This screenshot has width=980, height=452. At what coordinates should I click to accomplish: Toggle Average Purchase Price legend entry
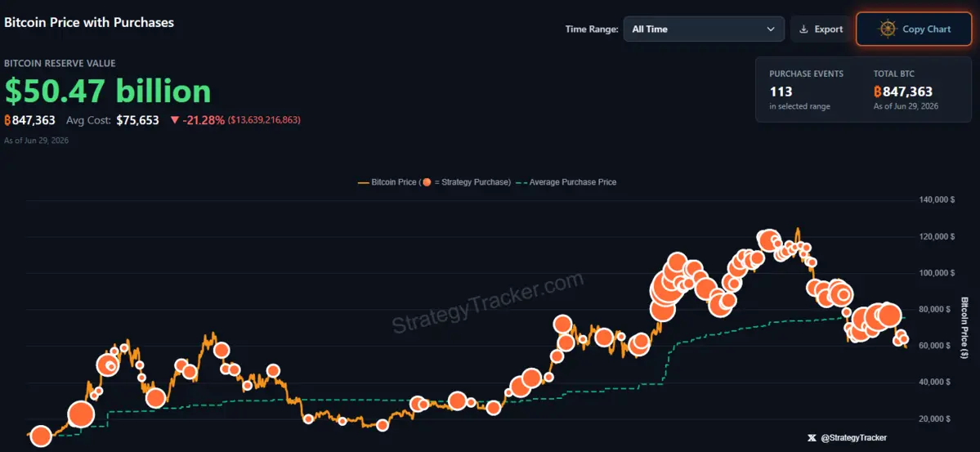(x=566, y=182)
